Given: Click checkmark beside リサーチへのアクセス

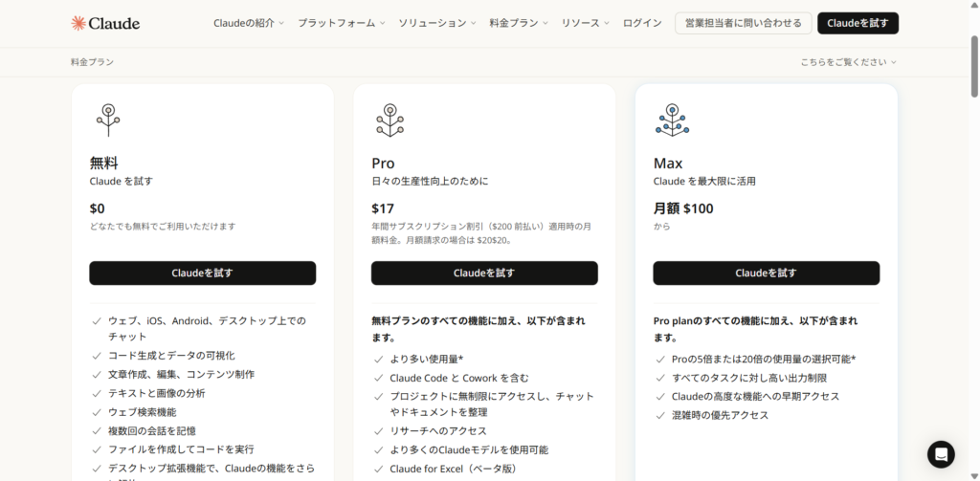Looking at the screenshot, I should pos(378,430).
